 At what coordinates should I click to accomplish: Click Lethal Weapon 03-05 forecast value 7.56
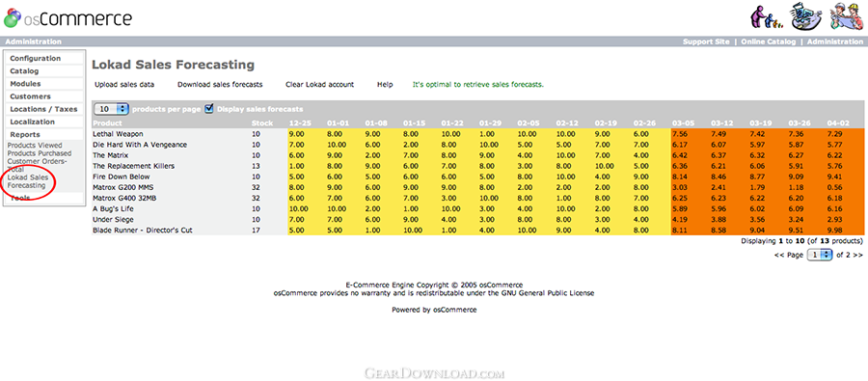[680, 134]
